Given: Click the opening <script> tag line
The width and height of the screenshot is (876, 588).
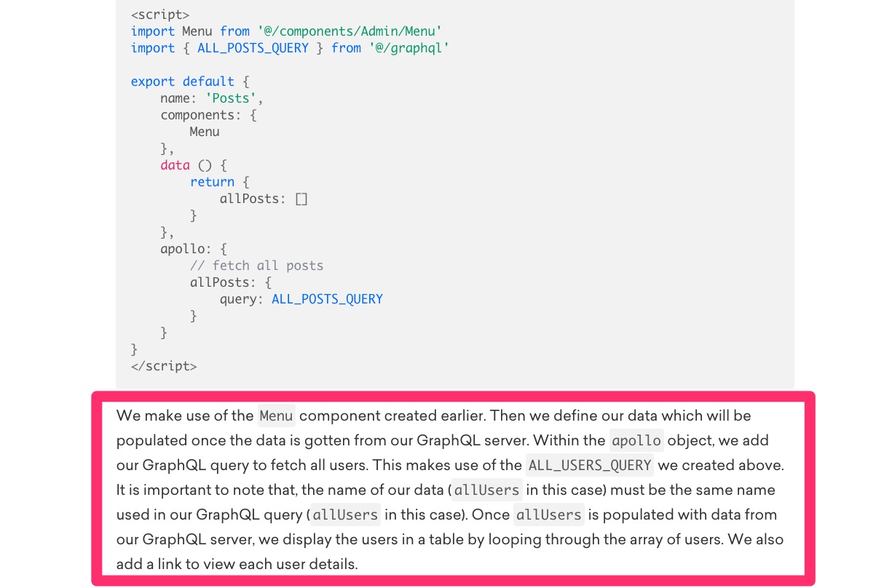Looking at the screenshot, I should (x=160, y=15).
